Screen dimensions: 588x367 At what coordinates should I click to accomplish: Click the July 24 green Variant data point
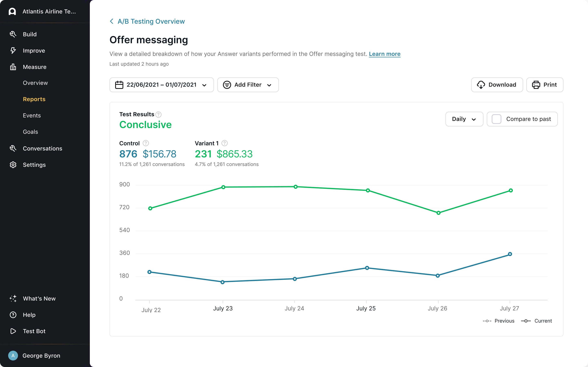(295, 187)
